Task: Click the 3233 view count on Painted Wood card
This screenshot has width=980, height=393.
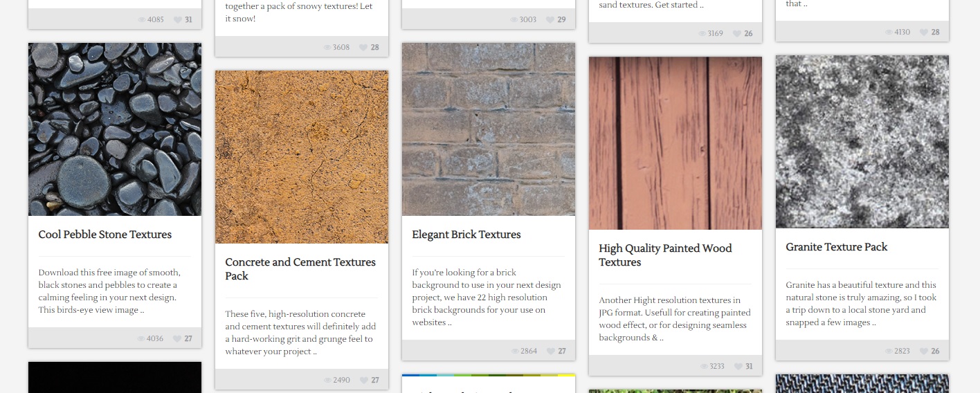Action: coord(716,367)
